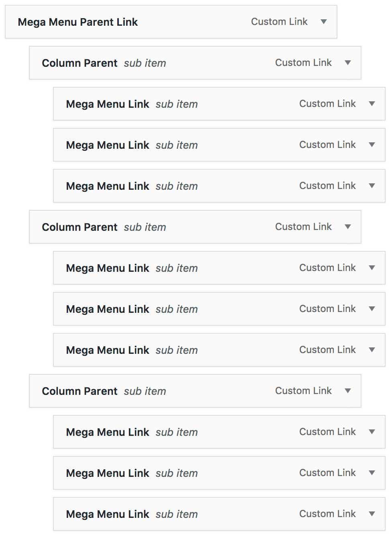Image resolution: width=392 pixels, height=542 pixels.
Task: Expand arrow on sixth Mega Menu Link
Action: coord(372,350)
